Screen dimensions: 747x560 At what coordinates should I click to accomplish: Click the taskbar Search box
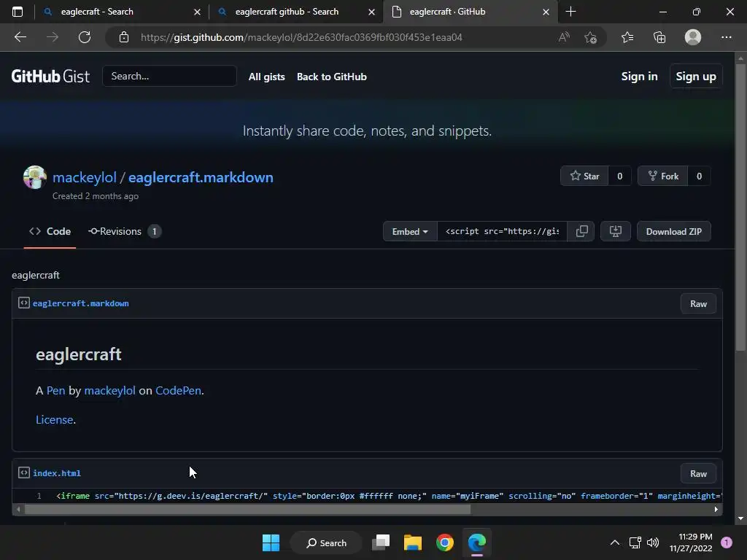326,542
